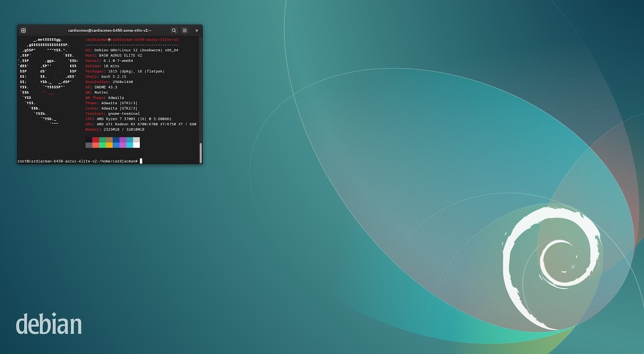Close the terminal window
The image size is (644, 354).
(x=197, y=30)
